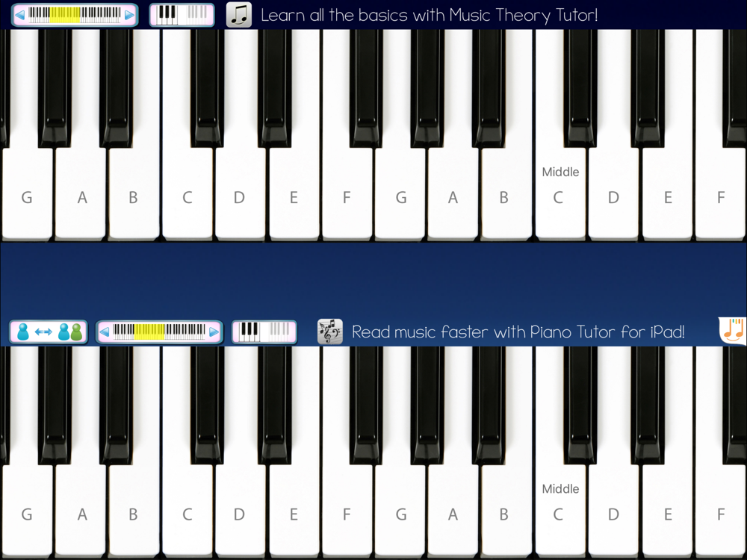The height and width of the screenshot is (560, 747).
Task: Shift top keyboard range left with arrow
Action: (19, 15)
